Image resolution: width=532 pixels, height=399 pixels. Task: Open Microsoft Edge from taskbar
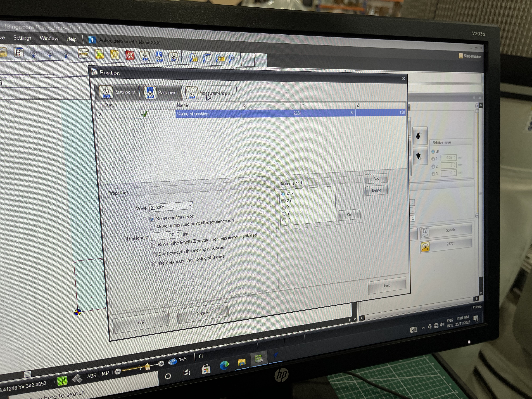pos(224,366)
